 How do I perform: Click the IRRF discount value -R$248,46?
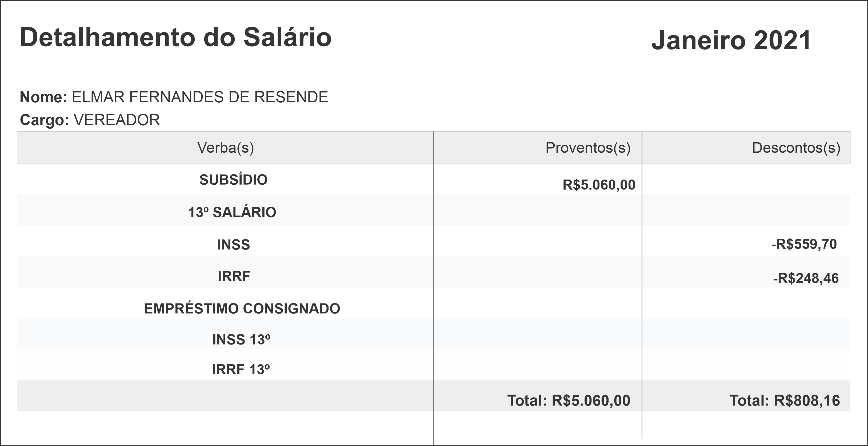(806, 278)
